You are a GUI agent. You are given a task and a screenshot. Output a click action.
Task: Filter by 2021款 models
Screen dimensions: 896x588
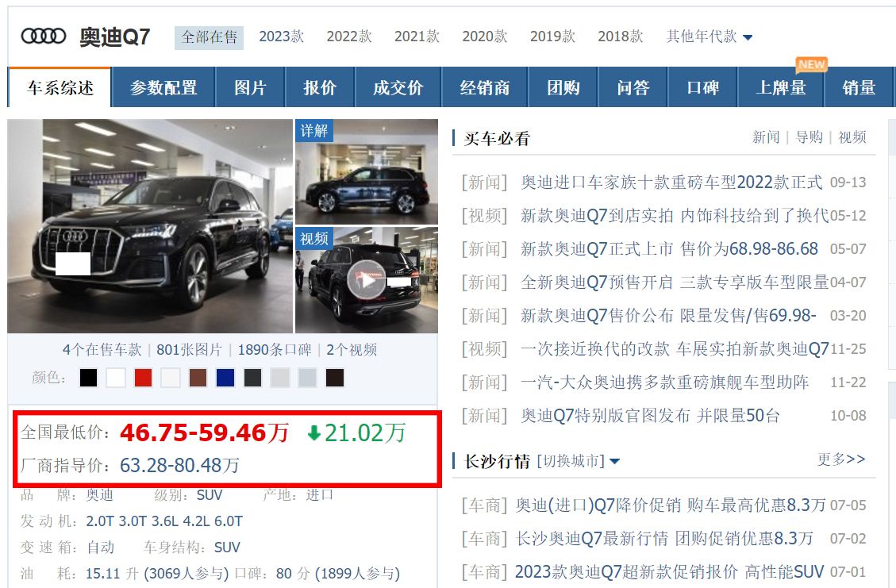(x=417, y=37)
